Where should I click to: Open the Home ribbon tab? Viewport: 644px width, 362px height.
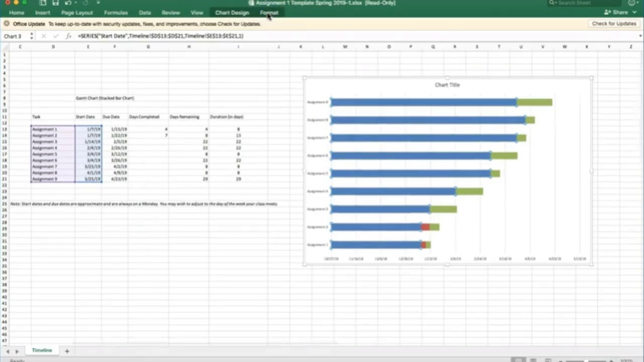(x=17, y=13)
